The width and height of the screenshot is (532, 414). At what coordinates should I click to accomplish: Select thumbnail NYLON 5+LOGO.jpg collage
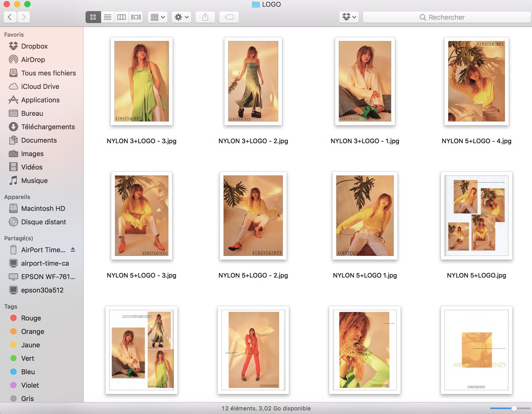pyautogui.click(x=477, y=215)
